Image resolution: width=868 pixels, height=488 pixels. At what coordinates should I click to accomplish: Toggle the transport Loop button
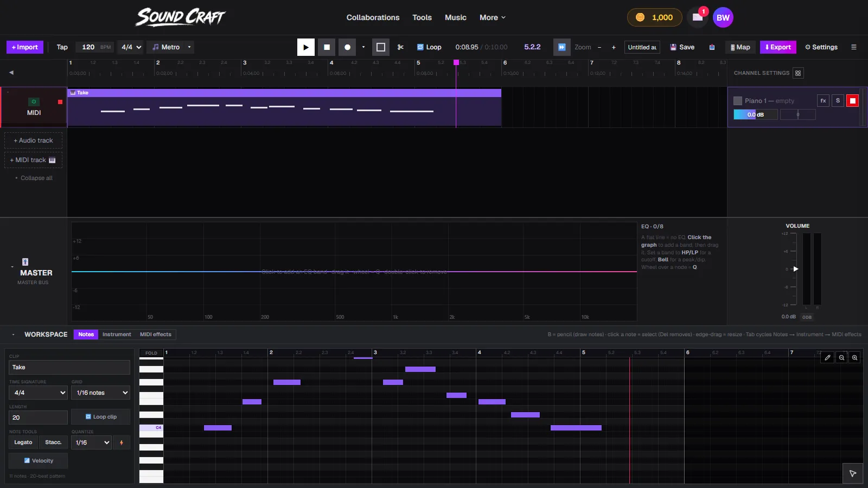coord(429,47)
